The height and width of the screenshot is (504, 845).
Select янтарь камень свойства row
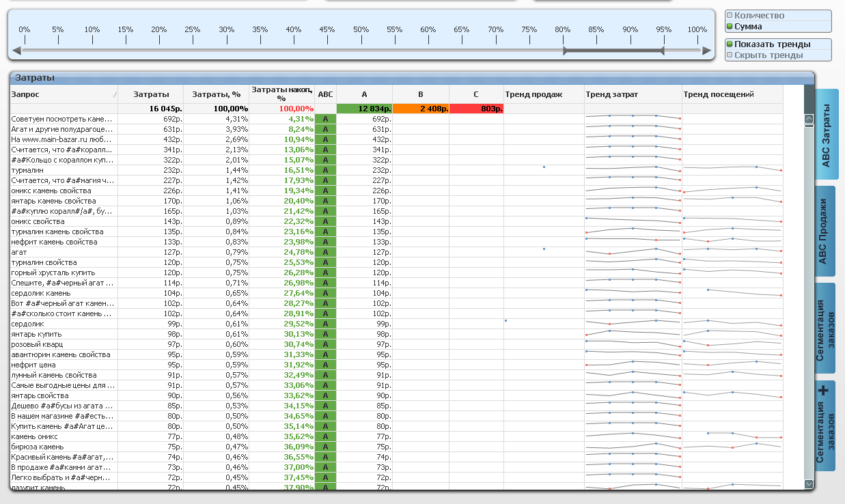pos(64,201)
